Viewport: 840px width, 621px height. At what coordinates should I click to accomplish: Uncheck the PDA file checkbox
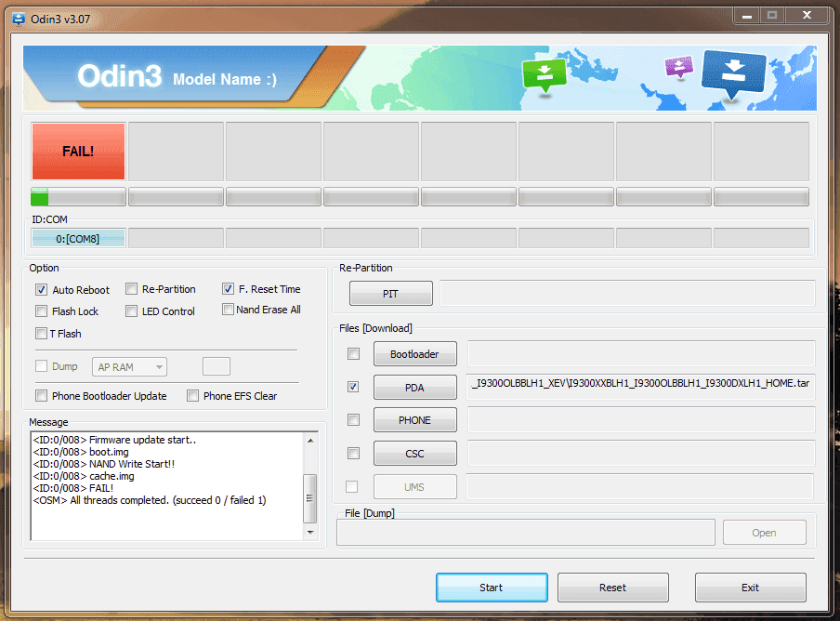click(x=353, y=387)
